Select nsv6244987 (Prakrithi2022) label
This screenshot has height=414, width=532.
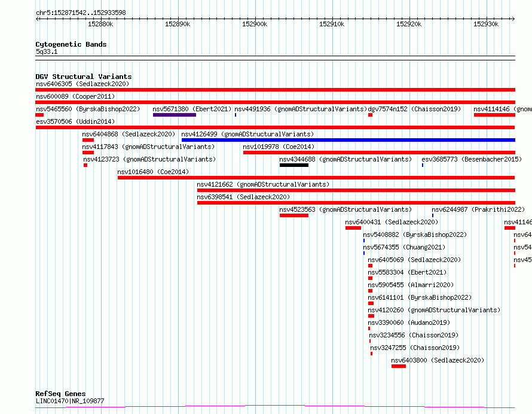[x=478, y=209]
